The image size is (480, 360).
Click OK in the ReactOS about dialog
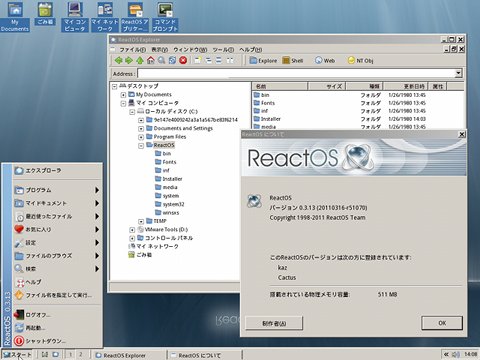click(x=442, y=323)
